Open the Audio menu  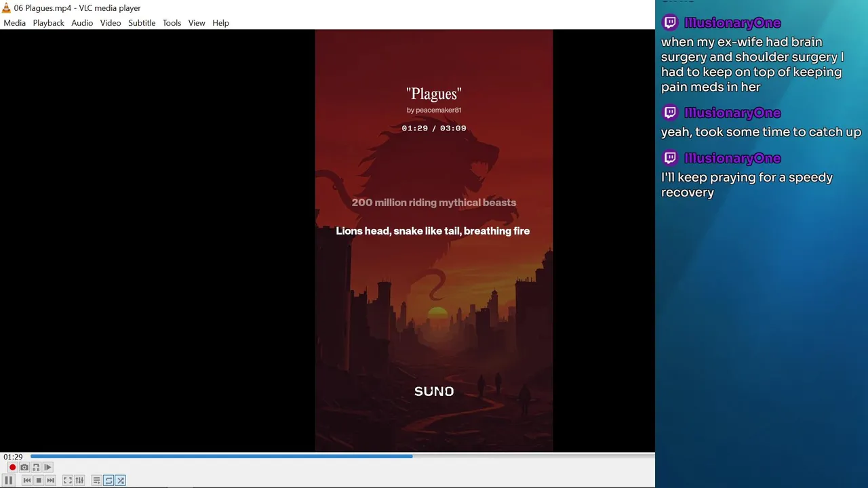click(x=82, y=23)
